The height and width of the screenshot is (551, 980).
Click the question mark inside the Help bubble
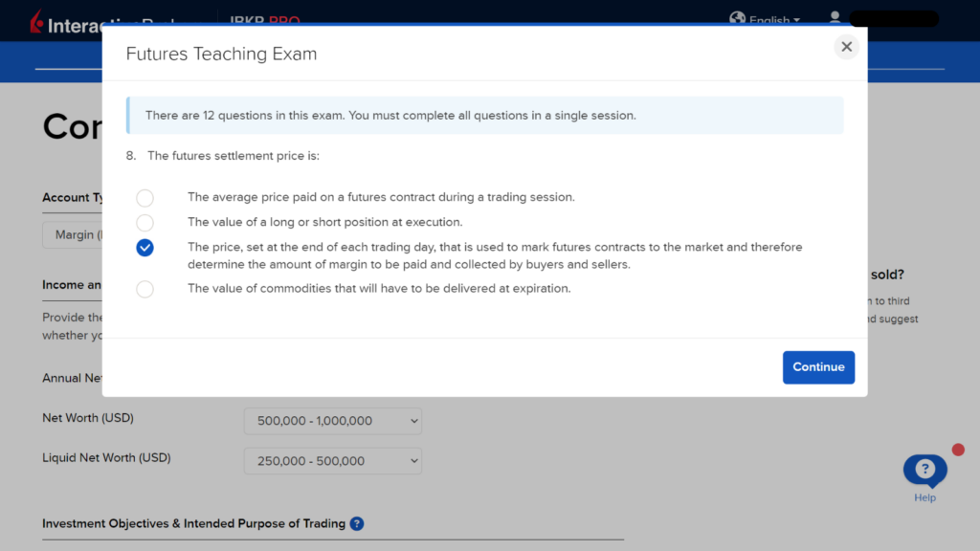coord(924,468)
